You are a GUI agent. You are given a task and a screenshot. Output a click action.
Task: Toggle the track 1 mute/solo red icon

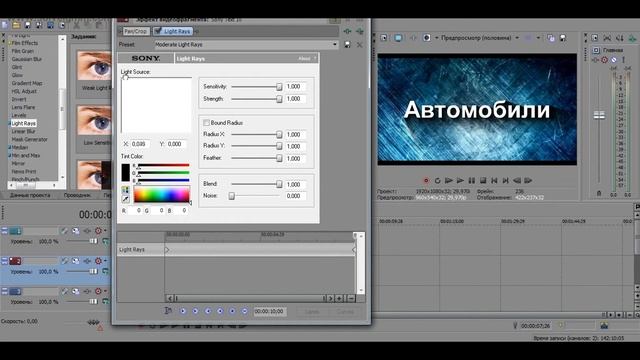tap(98, 231)
